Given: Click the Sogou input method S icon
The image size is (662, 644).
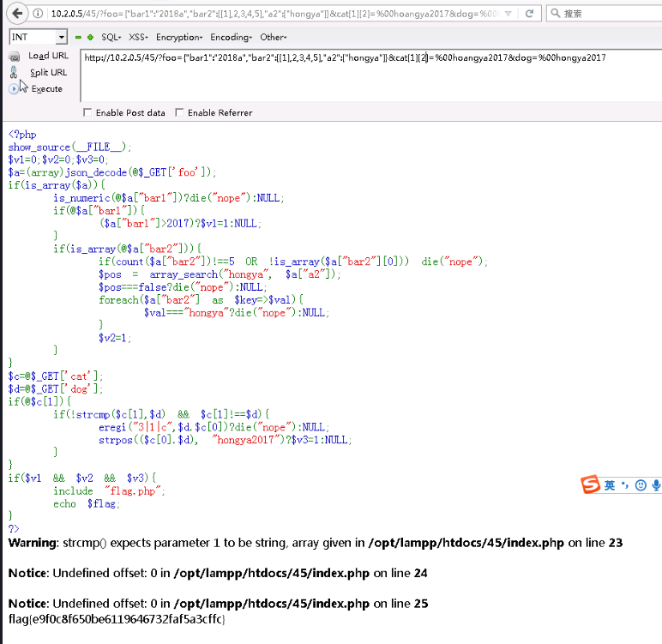Looking at the screenshot, I should tap(590, 485).
